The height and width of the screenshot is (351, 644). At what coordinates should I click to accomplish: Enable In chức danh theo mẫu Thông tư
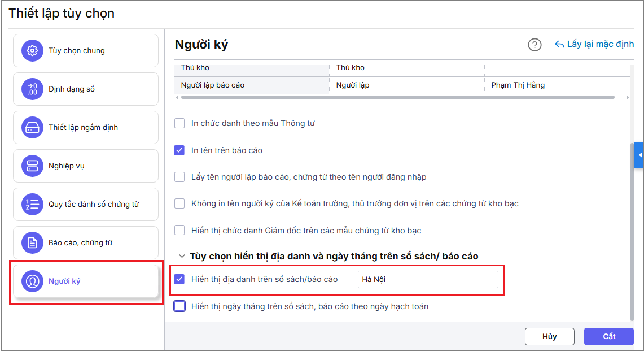pyautogui.click(x=179, y=123)
